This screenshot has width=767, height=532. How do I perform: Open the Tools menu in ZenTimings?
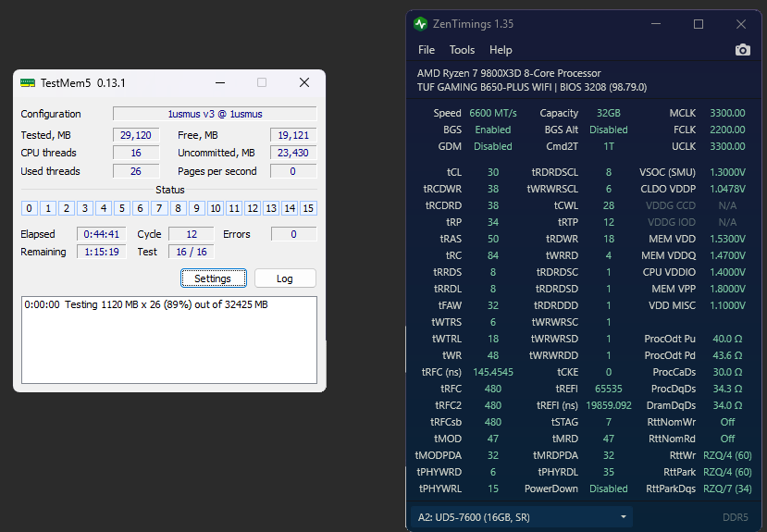[462, 50]
